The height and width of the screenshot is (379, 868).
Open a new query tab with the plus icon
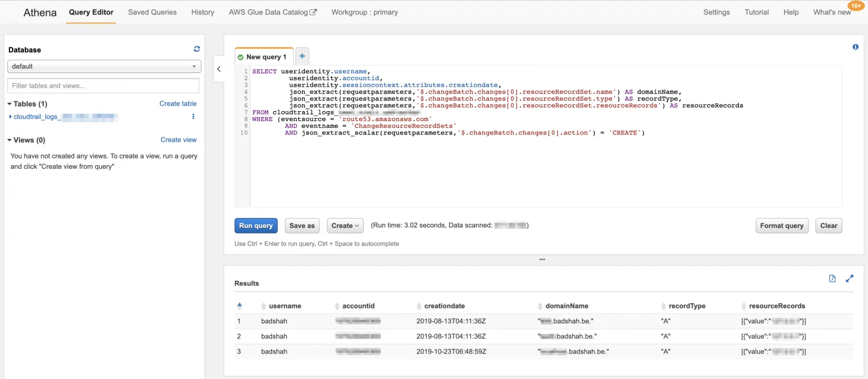302,56
